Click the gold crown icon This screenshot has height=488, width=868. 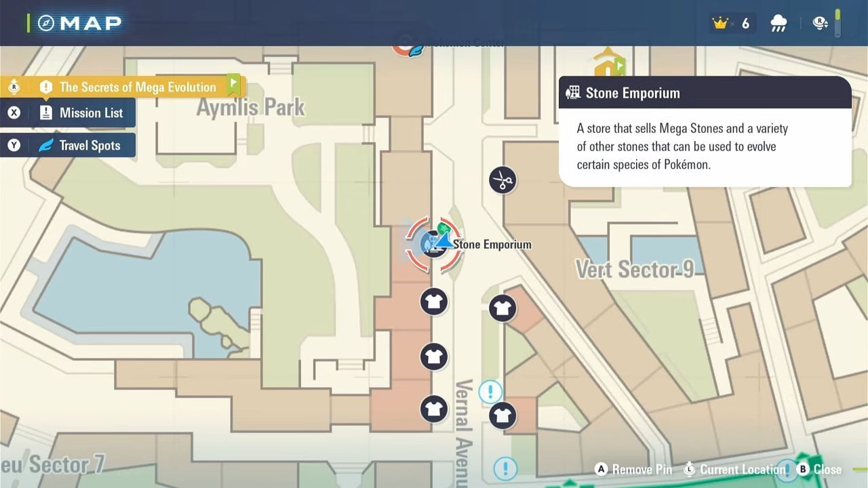pos(720,23)
